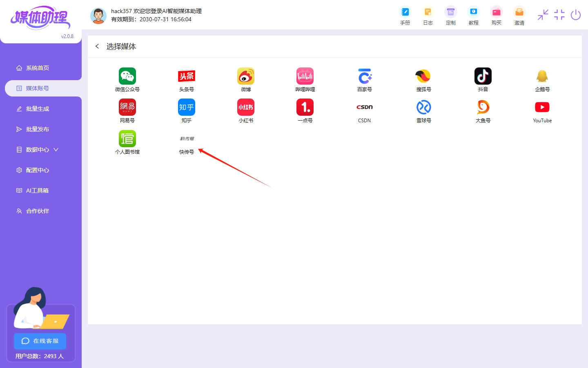The height and width of the screenshot is (368, 588).
Task: Pick the Penguin (企鹅号) icon
Action: 542,76
